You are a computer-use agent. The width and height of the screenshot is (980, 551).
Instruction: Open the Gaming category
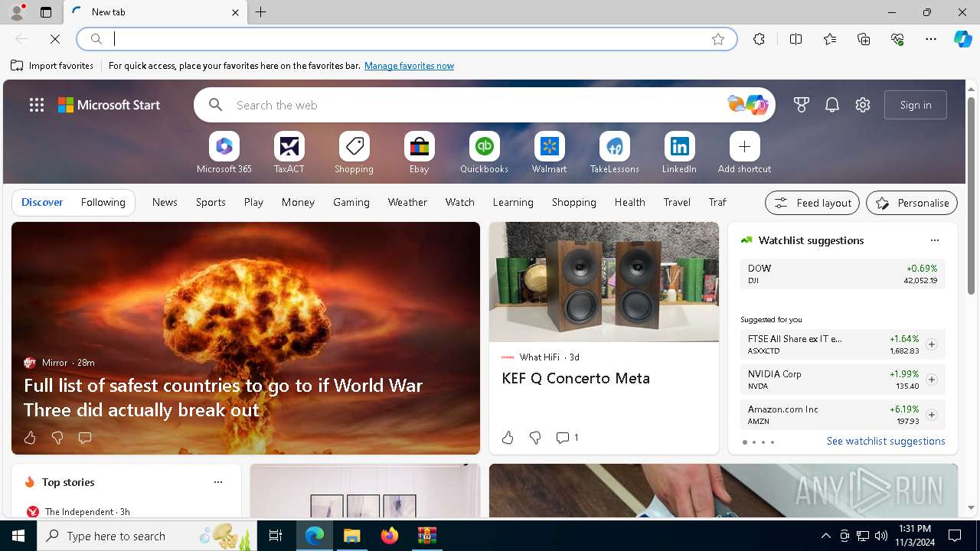pos(351,202)
